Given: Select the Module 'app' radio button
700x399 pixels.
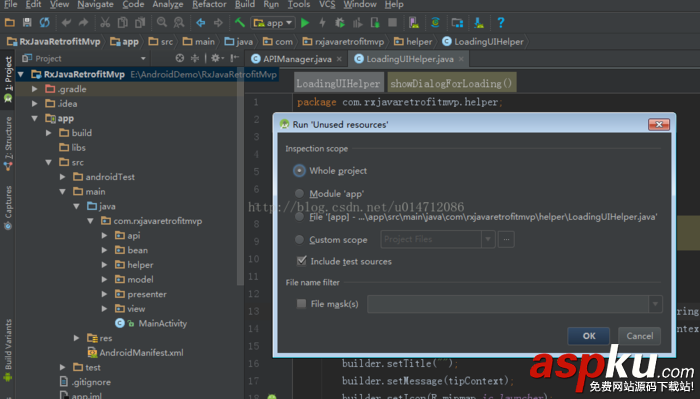Looking at the screenshot, I should click(x=299, y=193).
